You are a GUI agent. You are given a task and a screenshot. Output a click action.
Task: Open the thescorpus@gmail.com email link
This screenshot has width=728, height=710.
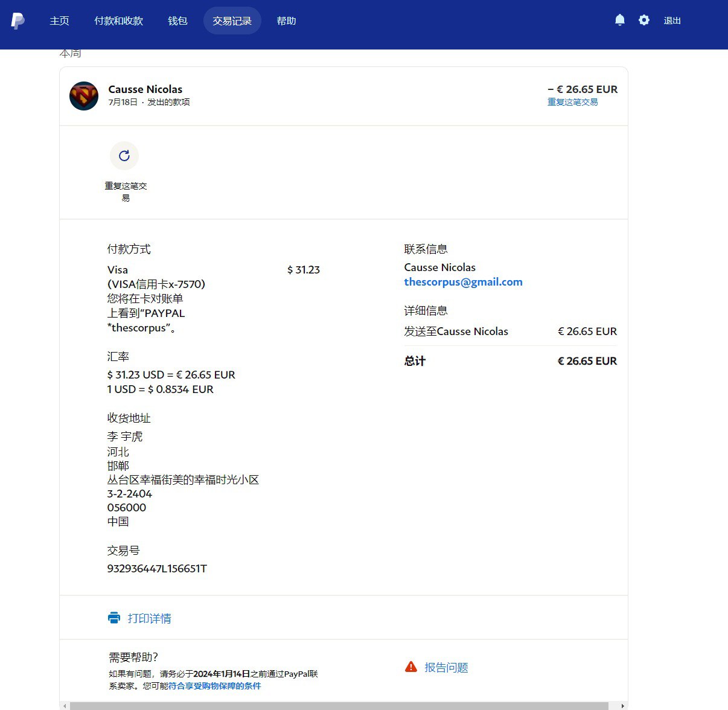click(x=463, y=282)
